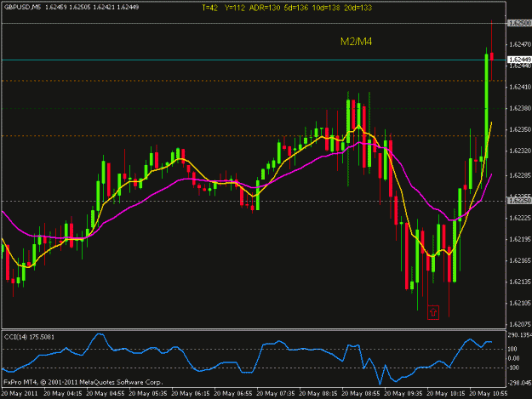Click the highlighted 1.62500 price label
The width and height of the screenshot is (532, 399).
coord(519,23)
